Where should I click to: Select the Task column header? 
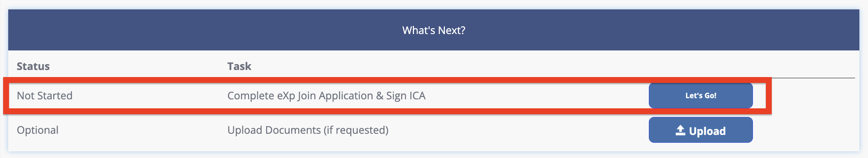pyautogui.click(x=239, y=66)
